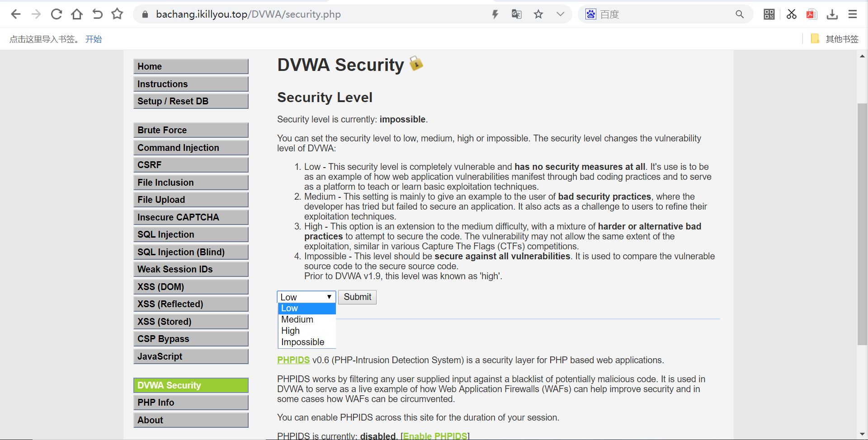Open the other bookmarks folder

pos(835,39)
